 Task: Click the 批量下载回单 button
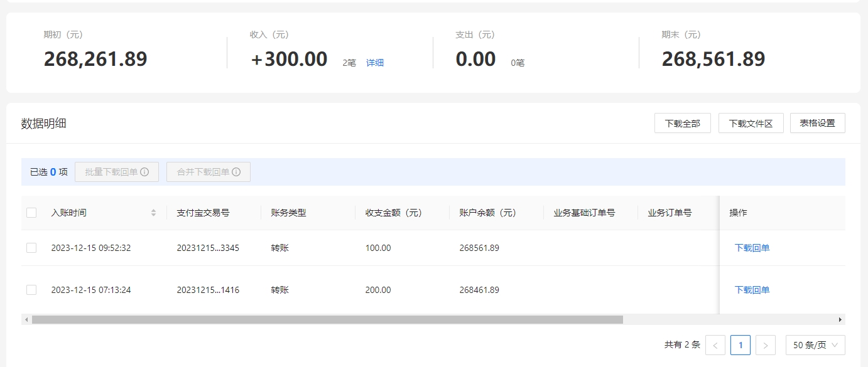point(117,172)
